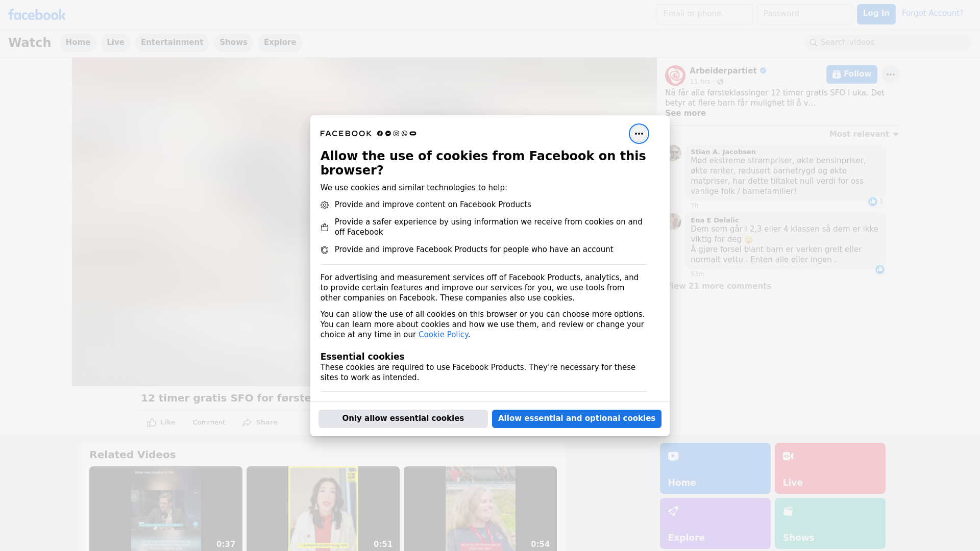This screenshot has height=551, width=980.
Task: Click the Like thumbs-up icon under video
Action: [x=152, y=422]
